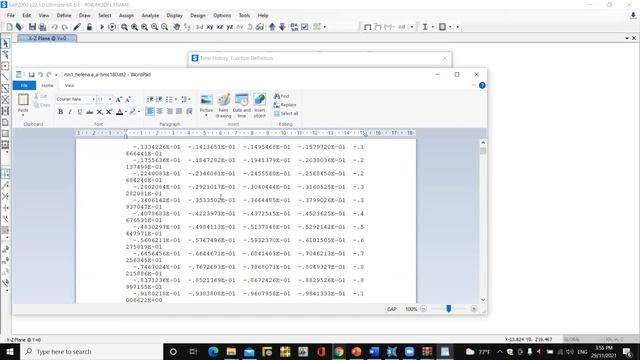Viewport: 640px width, 360px height.
Task: Toggle Underline formatting in WordPad
Action: click(80, 111)
